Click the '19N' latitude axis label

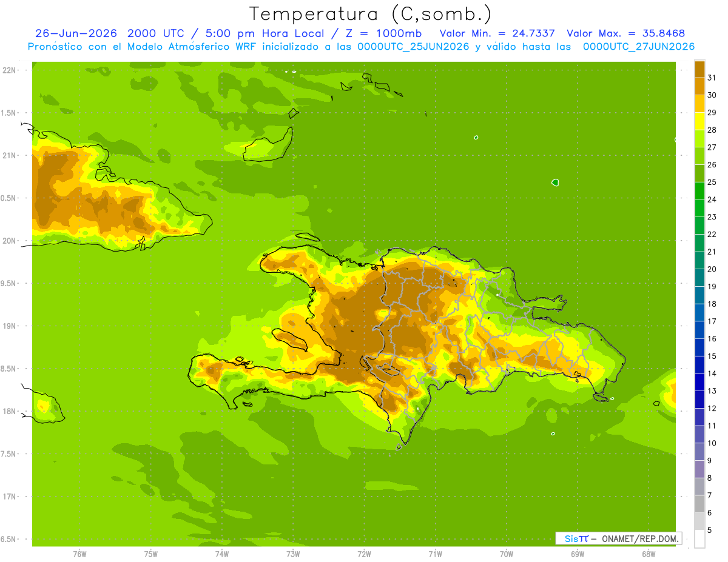[x=10, y=326]
